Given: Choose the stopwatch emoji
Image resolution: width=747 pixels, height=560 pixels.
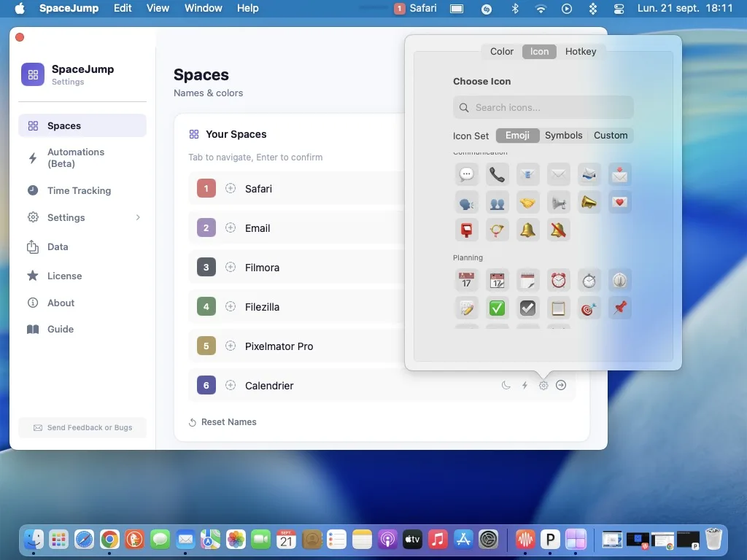Looking at the screenshot, I should [x=589, y=280].
